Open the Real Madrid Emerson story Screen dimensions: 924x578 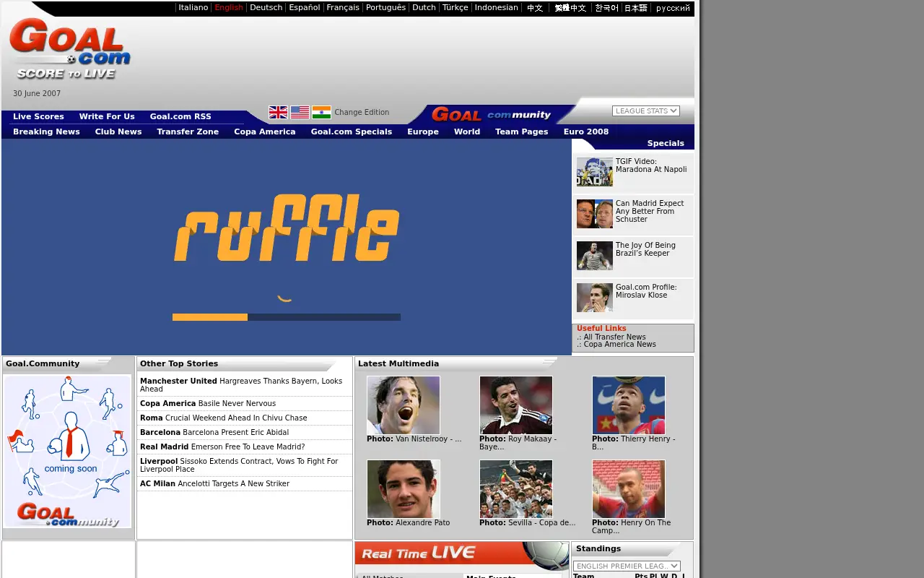222,447
